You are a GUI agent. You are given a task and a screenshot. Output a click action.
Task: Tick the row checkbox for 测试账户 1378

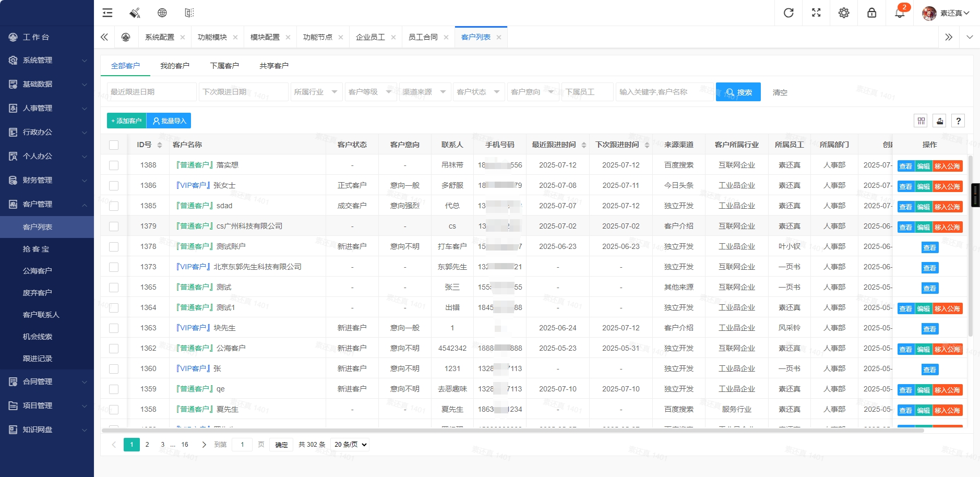pyautogui.click(x=114, y=246)
